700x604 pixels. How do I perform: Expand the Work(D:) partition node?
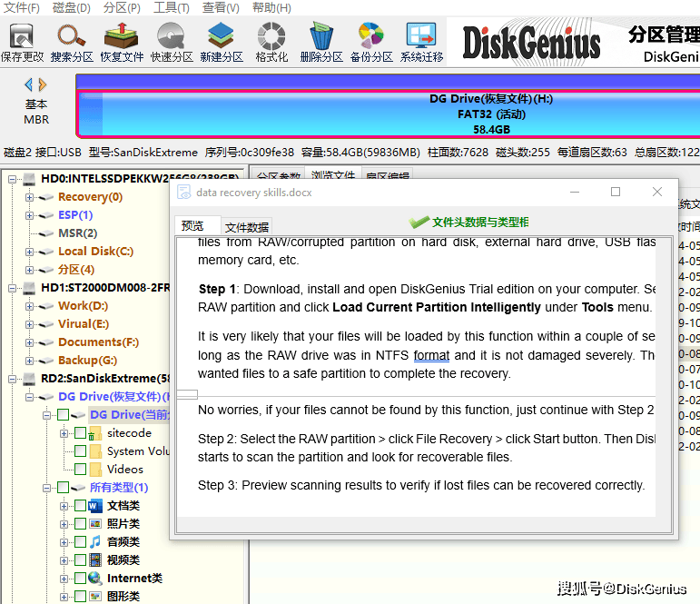[30, 306]
